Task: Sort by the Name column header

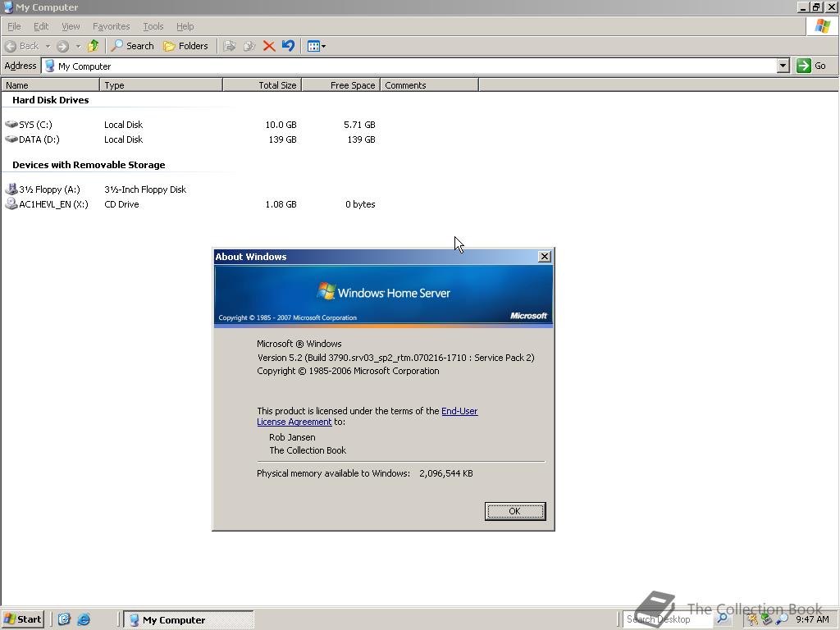Action: coord(50,85)
